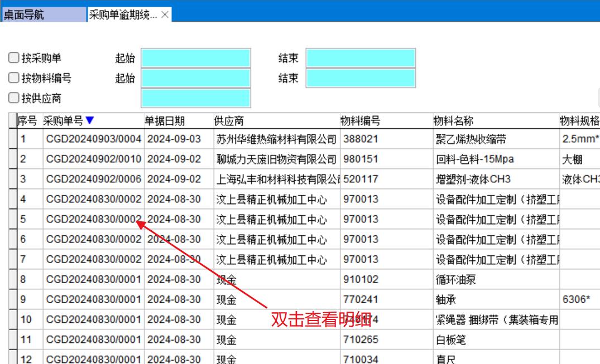Screen dimensions: 600x364
Task: Click the 物料编号 column header
Action: [x=361, y=121]
